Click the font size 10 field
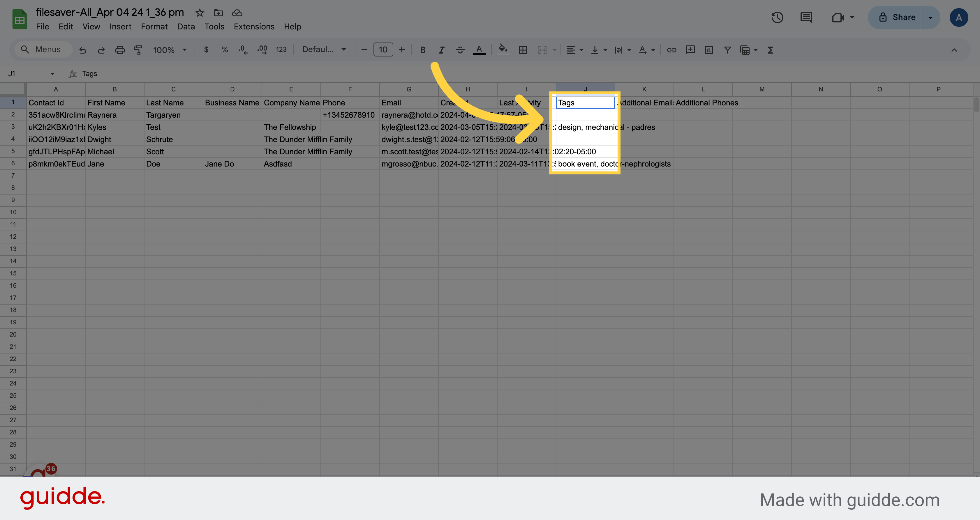Screen dimensions: 980x520 tap(383, 50)
